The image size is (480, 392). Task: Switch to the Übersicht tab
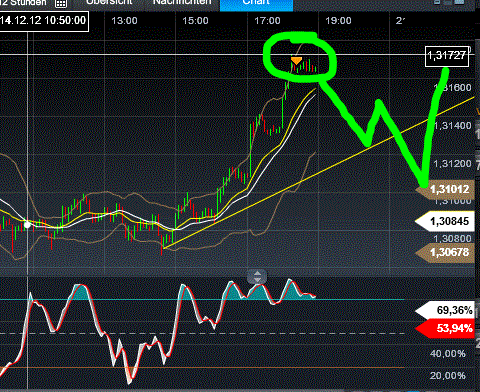(109, 3)
